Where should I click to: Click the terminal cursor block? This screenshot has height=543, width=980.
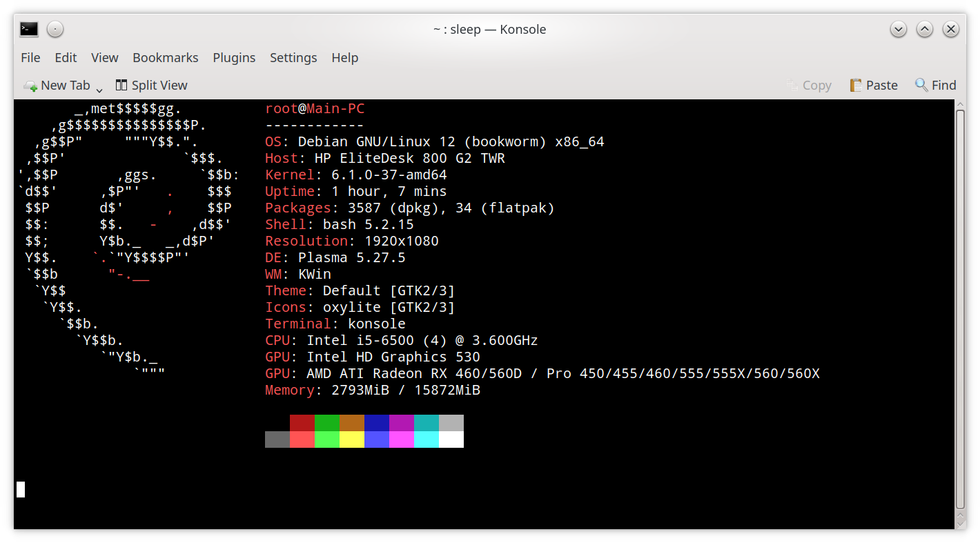click(x=21, y=489)
